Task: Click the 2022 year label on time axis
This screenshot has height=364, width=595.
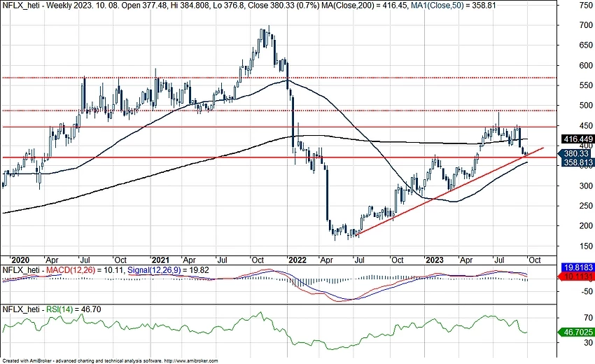Action: click(297, 260)
